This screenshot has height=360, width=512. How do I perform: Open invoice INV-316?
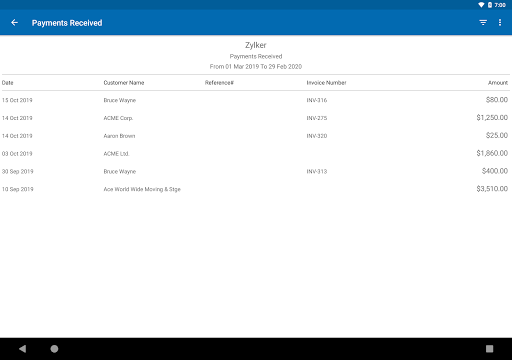pos(317,100)
